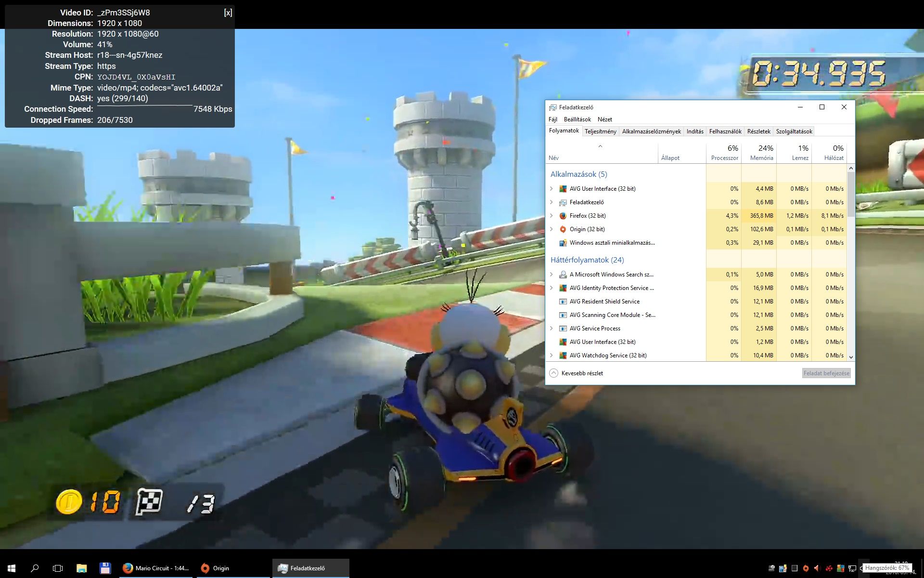Switch to Origin taskbar window
924x578 pixels.
click(232, 568)
